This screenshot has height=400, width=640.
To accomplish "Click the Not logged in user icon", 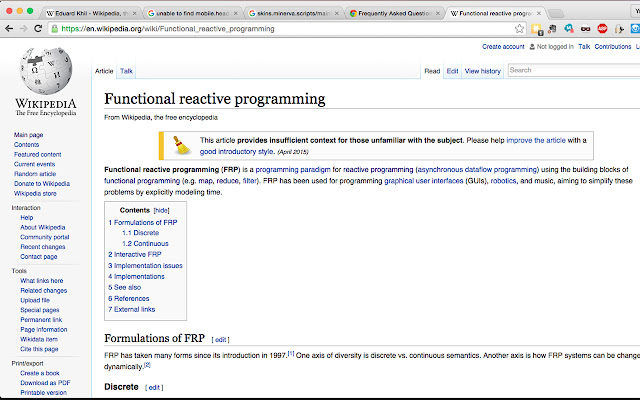I will [x=532, y=47].
